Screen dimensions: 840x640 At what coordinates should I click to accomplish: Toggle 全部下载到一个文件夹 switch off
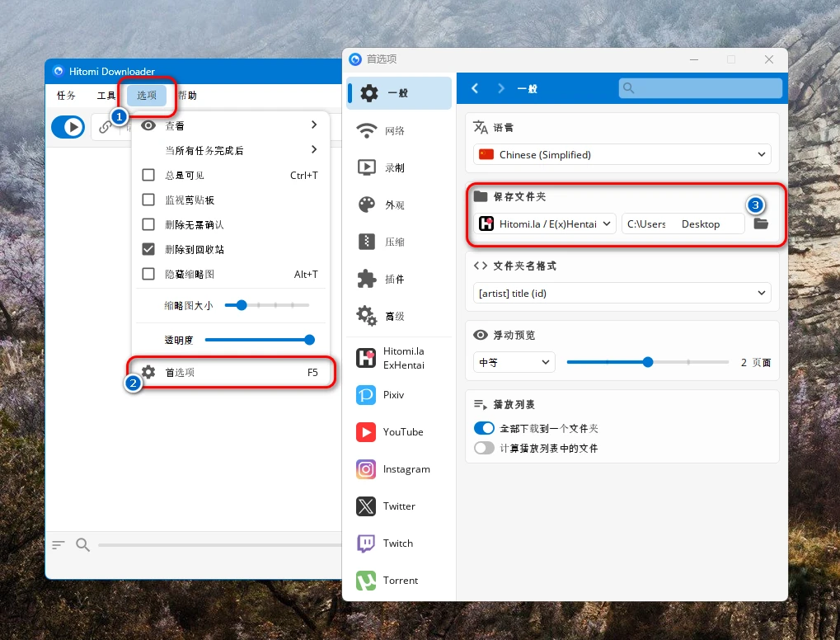coord(484,429)
